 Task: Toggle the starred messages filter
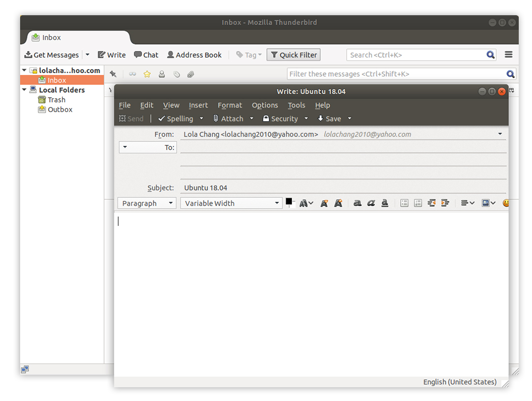[x=147, y=74]
